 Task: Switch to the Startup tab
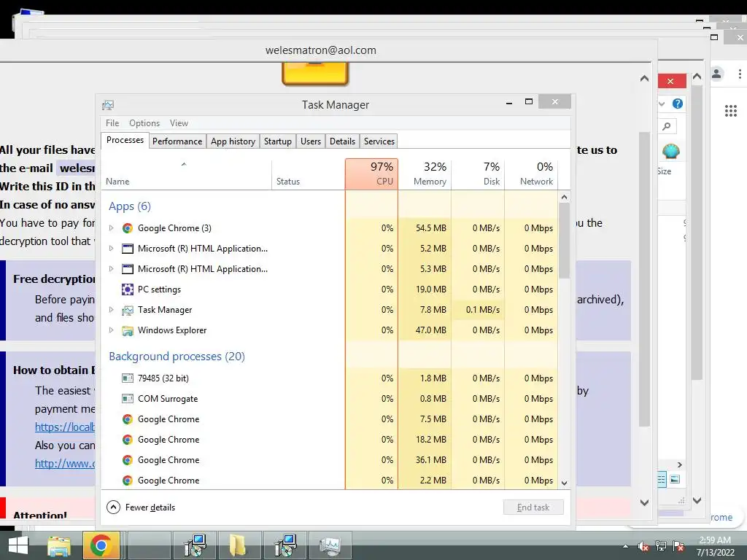[278, 141]
